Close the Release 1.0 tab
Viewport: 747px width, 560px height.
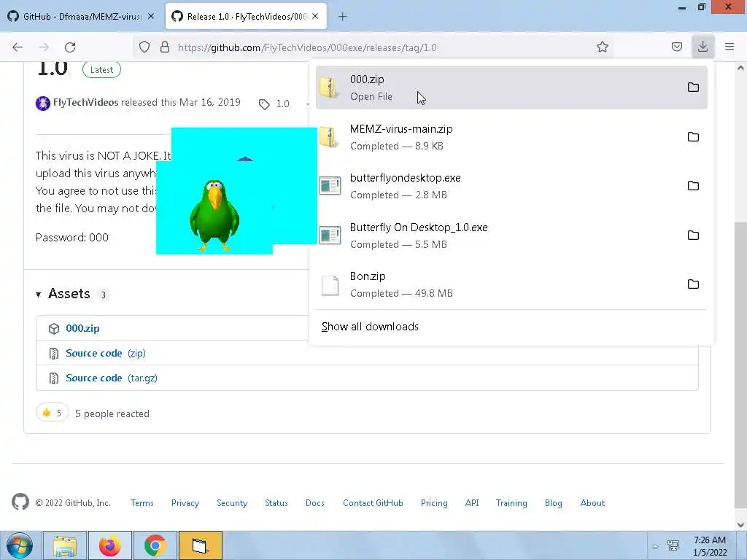click(x=315, y=16)
